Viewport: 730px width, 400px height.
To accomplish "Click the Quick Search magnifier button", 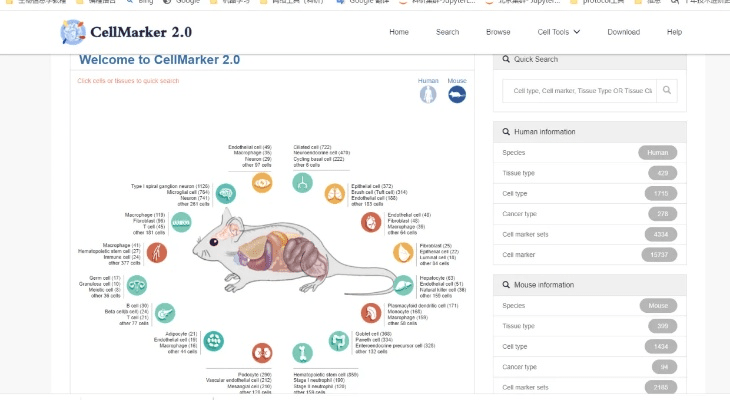I will pos(668,91).
